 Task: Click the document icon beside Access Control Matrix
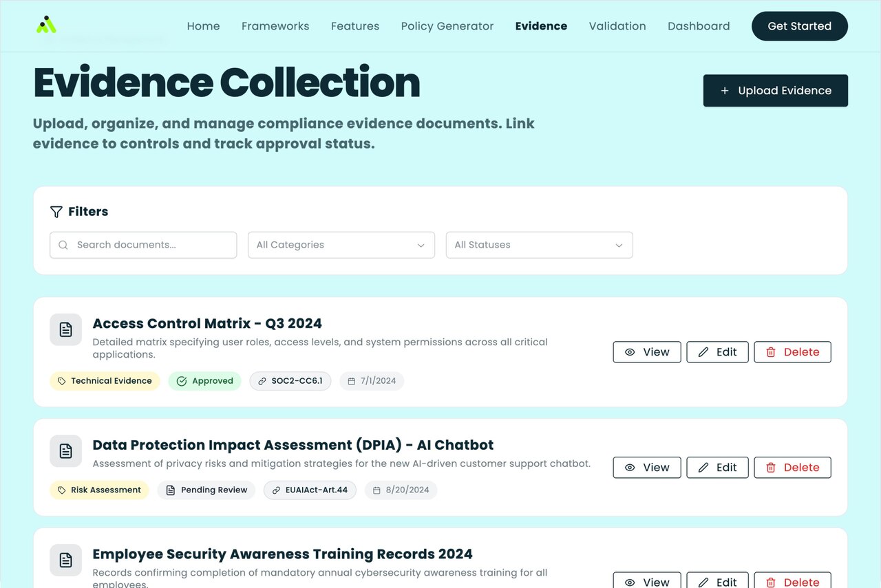click(x=65, y=330)
